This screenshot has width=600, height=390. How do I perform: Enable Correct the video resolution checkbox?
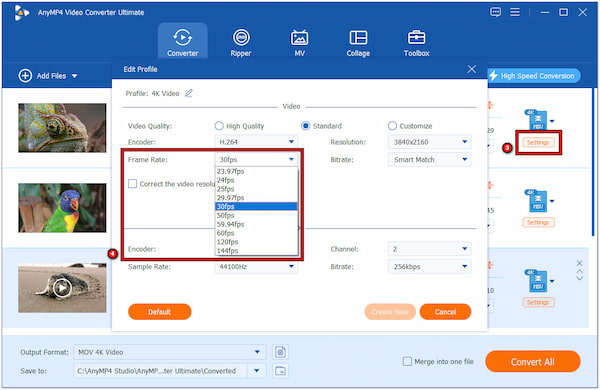(x=132, y=184)
